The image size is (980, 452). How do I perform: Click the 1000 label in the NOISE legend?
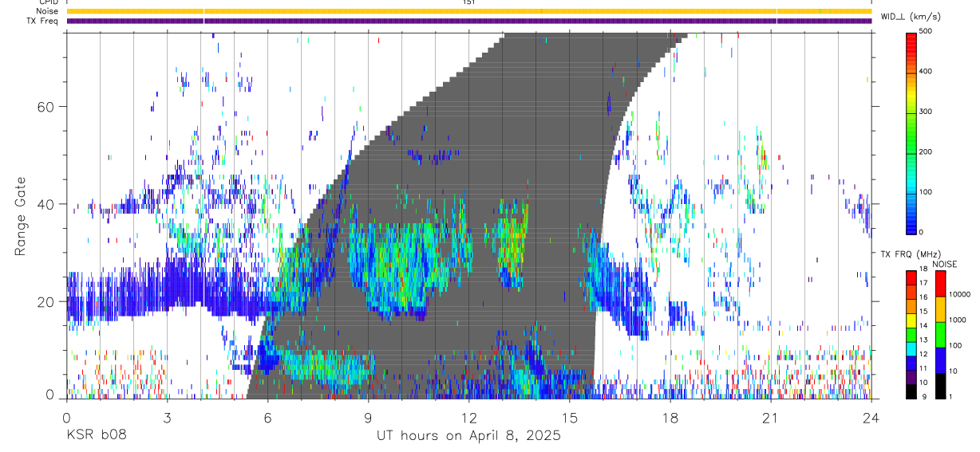click(x=958, y=320)
